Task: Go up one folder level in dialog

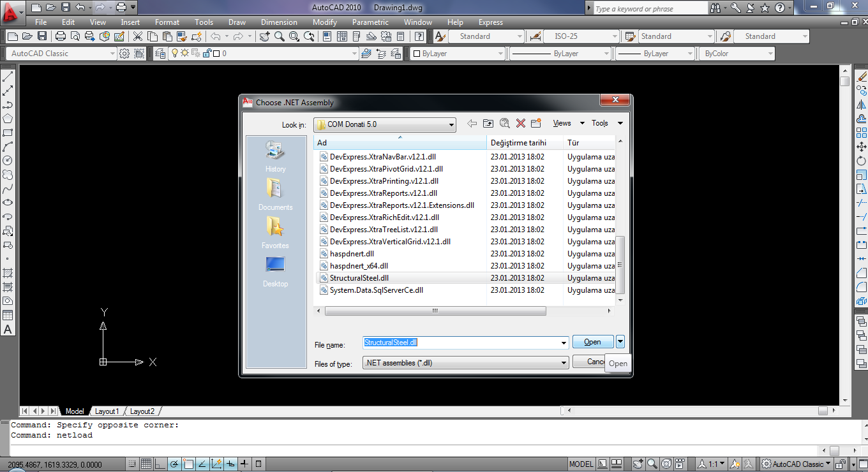Action: [488, 124]
